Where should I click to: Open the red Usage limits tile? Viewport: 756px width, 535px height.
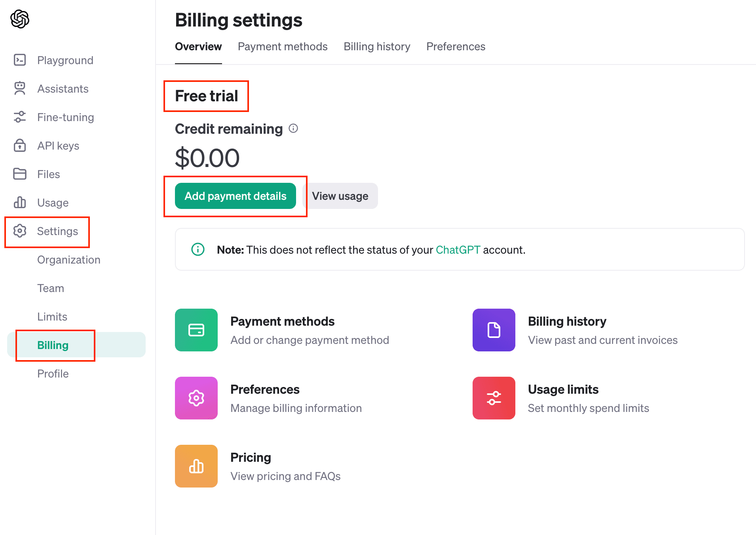[x=494, y=398]
